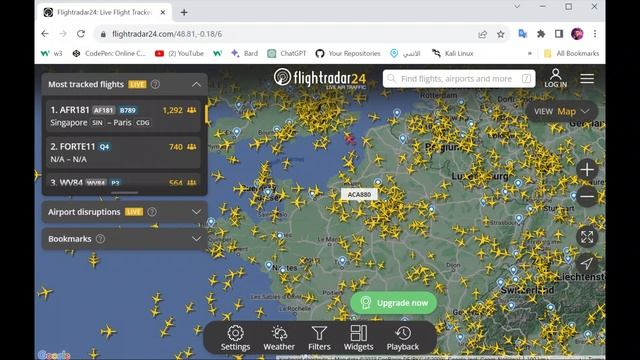This screenshot has height=360, width=640.
Task: Open a new browser tab
Action: 184,12
